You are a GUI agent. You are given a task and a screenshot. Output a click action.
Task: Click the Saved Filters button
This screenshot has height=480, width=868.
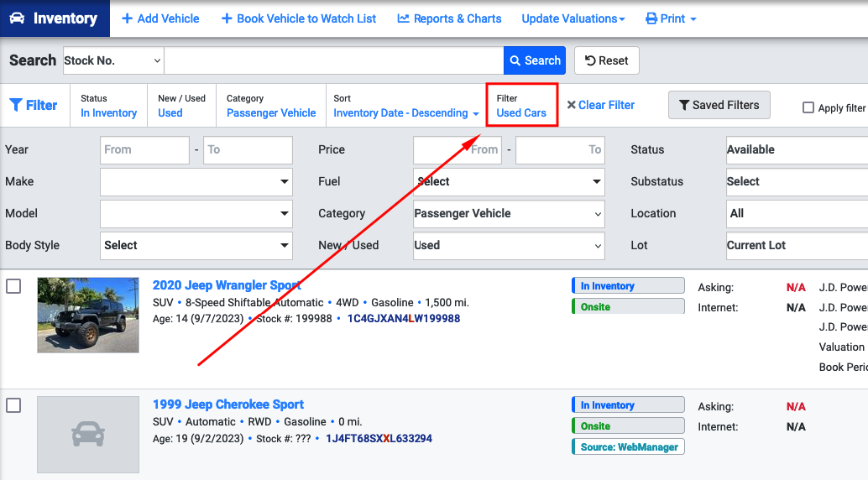(719, 105)
